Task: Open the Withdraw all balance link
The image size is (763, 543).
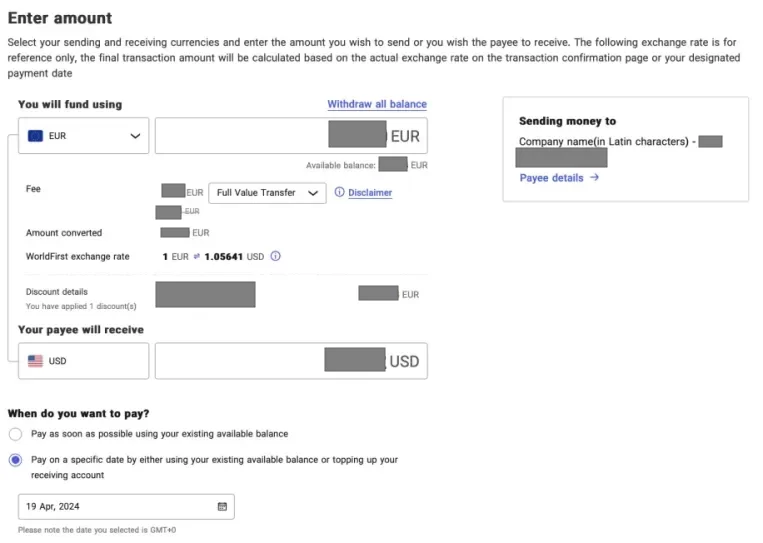Action: click(377, 104)
